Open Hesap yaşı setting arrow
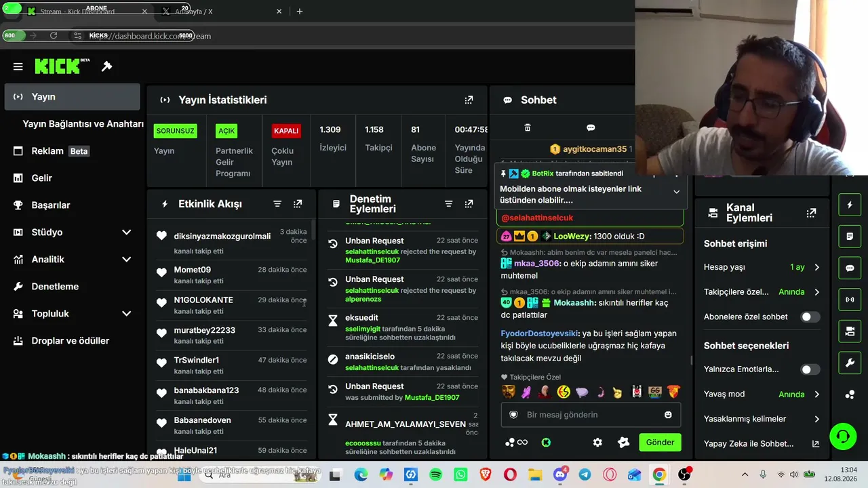The height and width of the screenshot is (488, 868). point(816,267)
